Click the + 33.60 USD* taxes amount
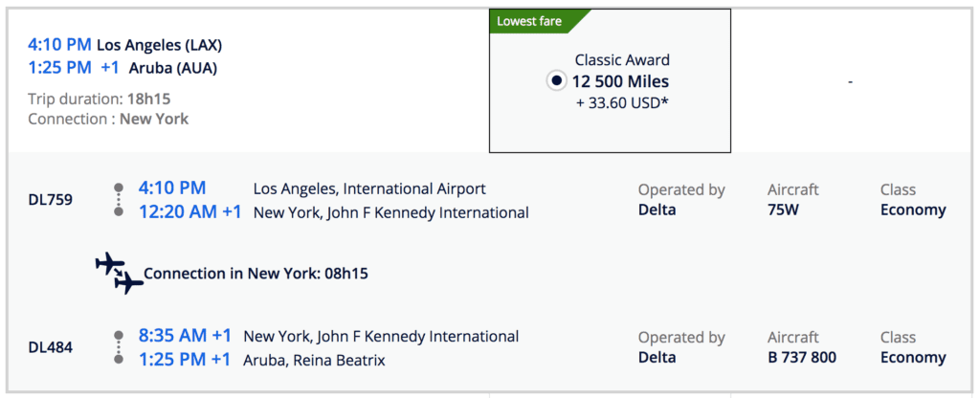 coord(620,102)
